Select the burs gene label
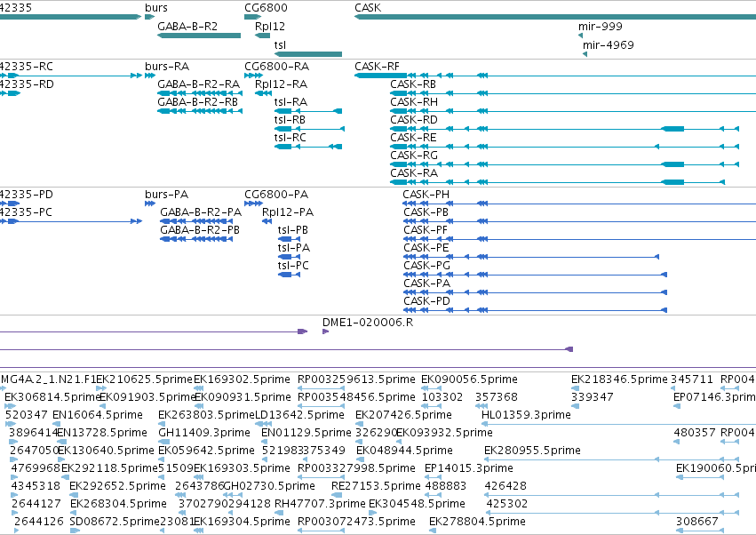The image size is (756, 535). pos(156,8)
